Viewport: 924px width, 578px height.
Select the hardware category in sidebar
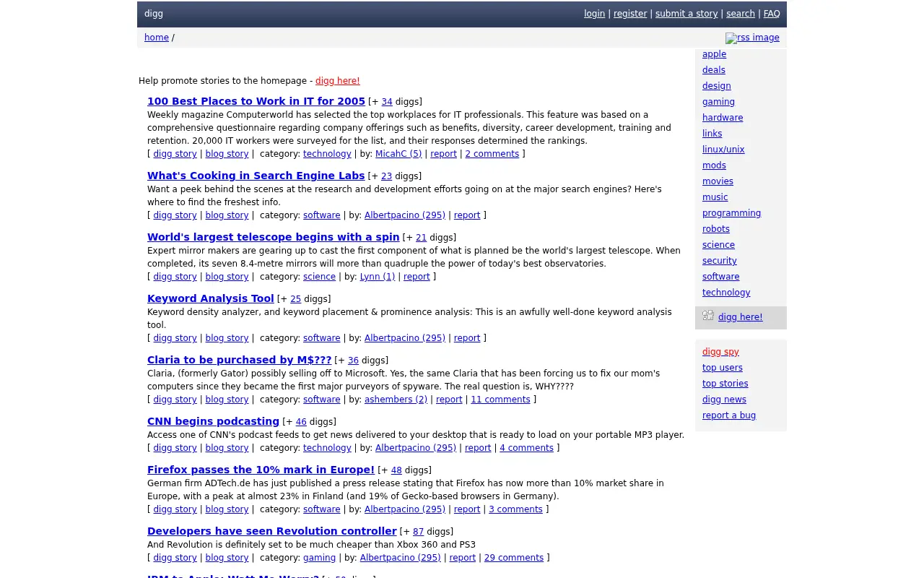click(723, 118)
